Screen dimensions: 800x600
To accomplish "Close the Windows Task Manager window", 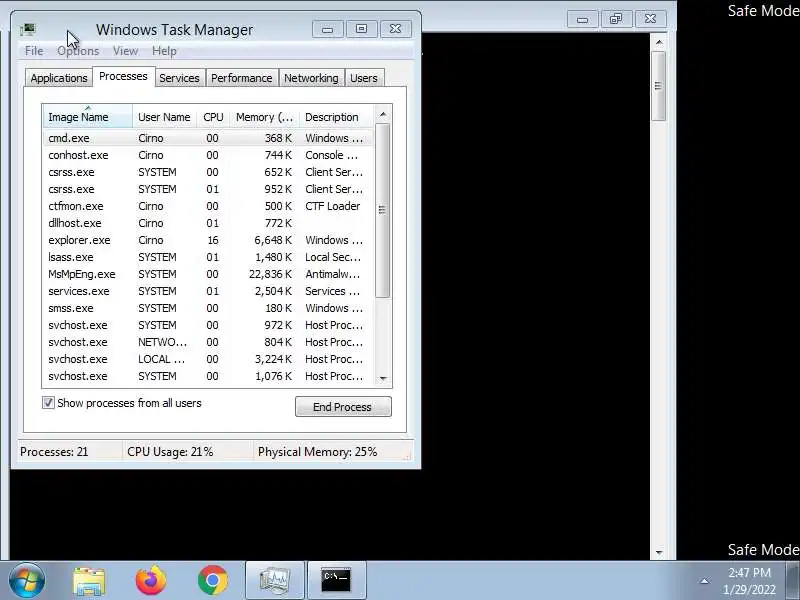I will pos(395,29).
